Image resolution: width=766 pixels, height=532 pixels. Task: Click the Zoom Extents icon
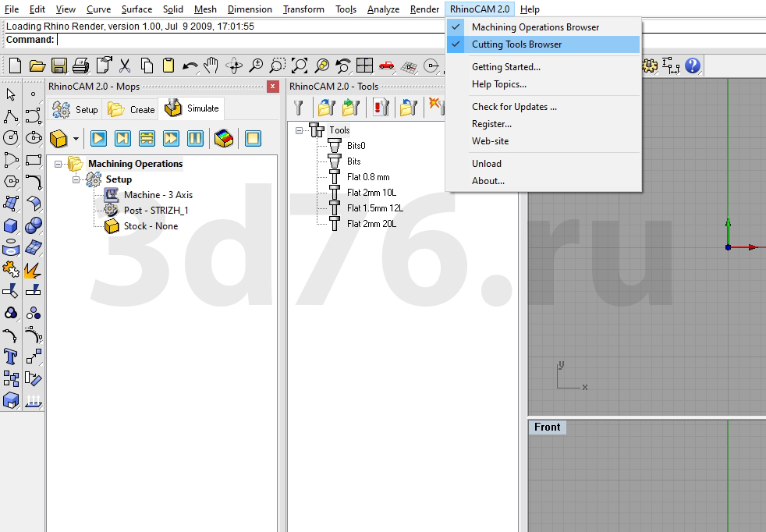[300, 66]
